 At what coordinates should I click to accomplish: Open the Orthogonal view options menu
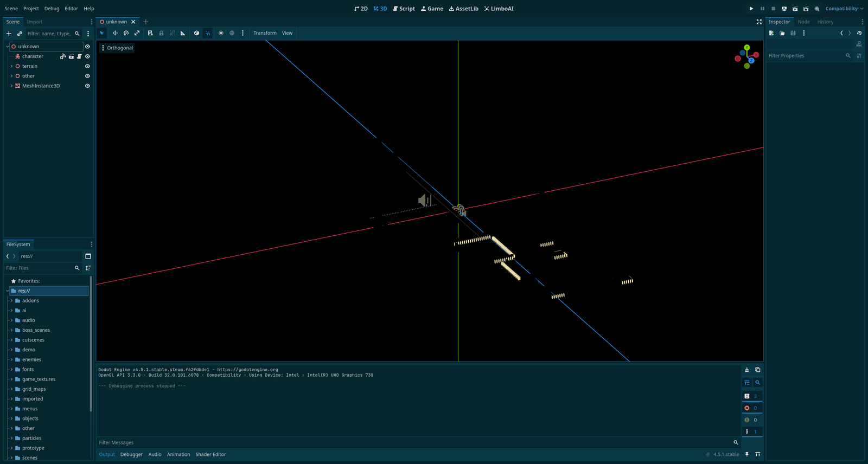(117, 48)
